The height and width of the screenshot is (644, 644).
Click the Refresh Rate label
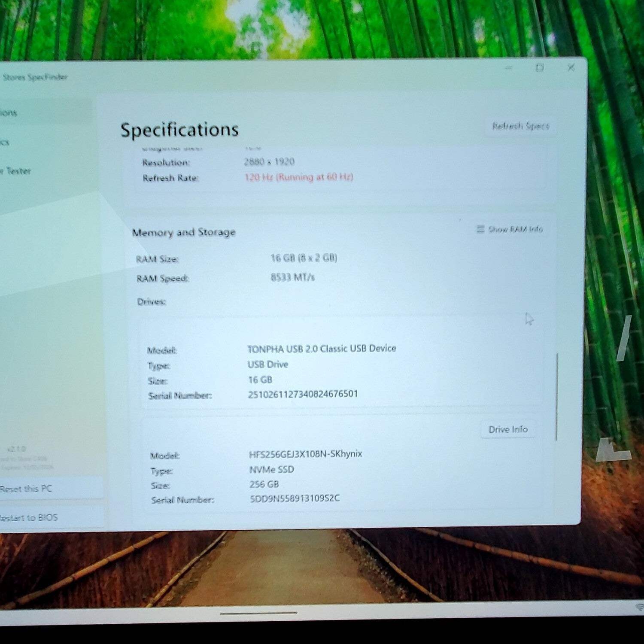click(170, 178)
